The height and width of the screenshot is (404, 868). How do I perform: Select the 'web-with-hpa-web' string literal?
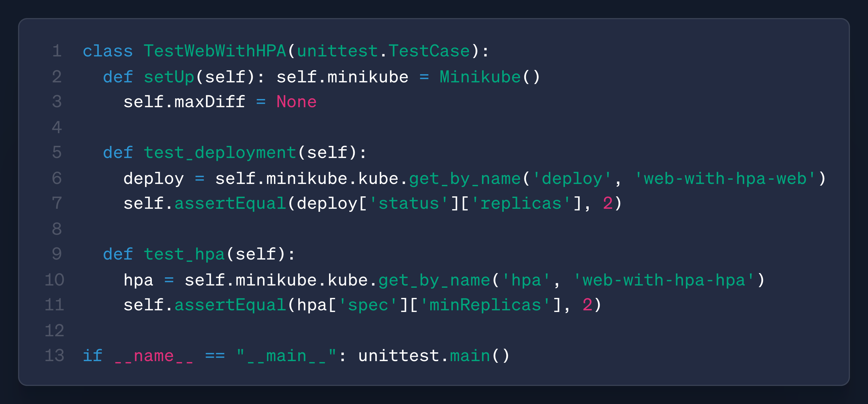coord(725,179)
